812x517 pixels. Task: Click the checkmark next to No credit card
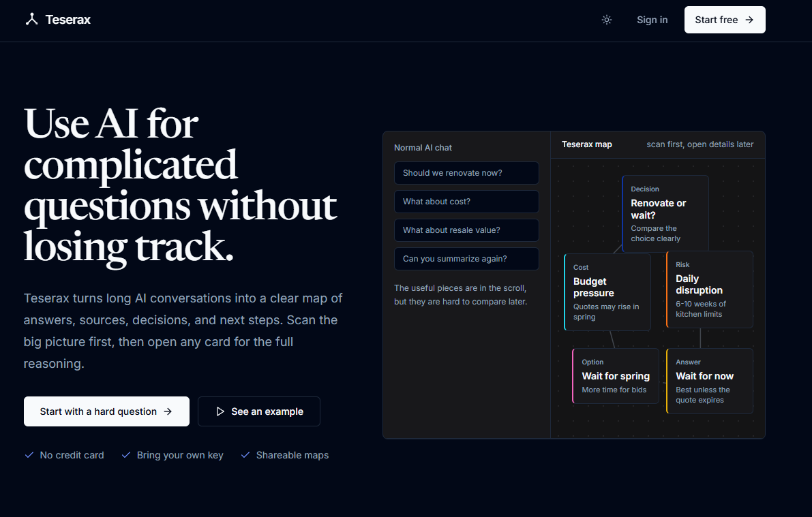pos(29,455)
